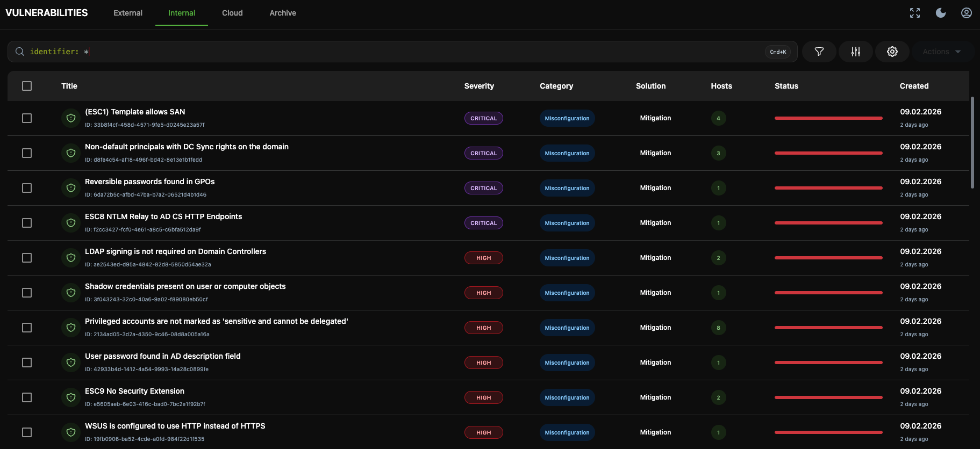Click hosts badge for LDAP signing row
Image resolution: width=980 pixels, height=449 pixels.
[x=718, y=258]
